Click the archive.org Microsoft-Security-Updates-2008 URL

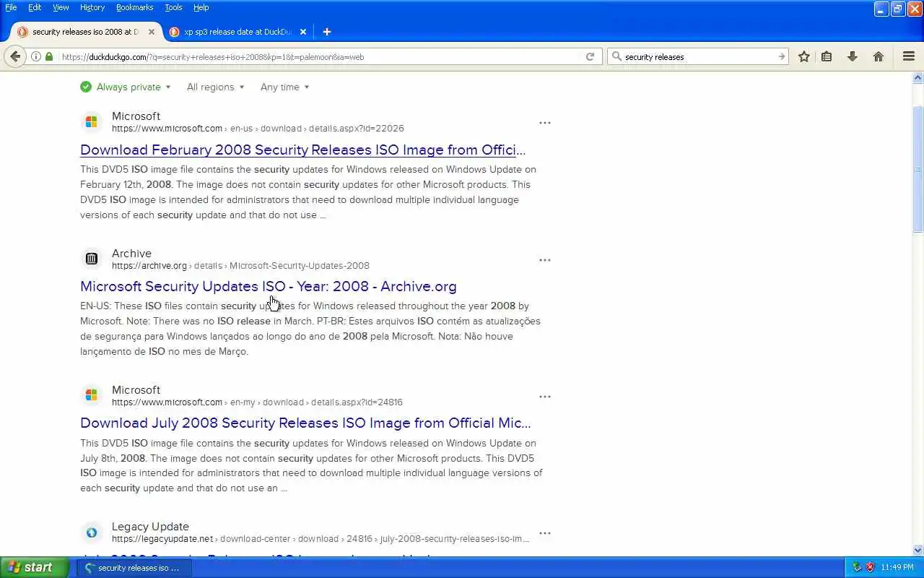tap(240, 265)
